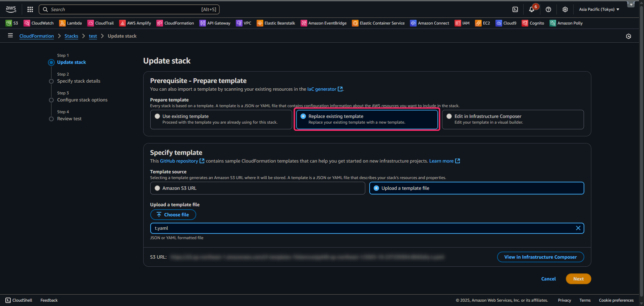Open AWS Amplify service shortcut
644x306 pixels.
[x=135, y=23]
